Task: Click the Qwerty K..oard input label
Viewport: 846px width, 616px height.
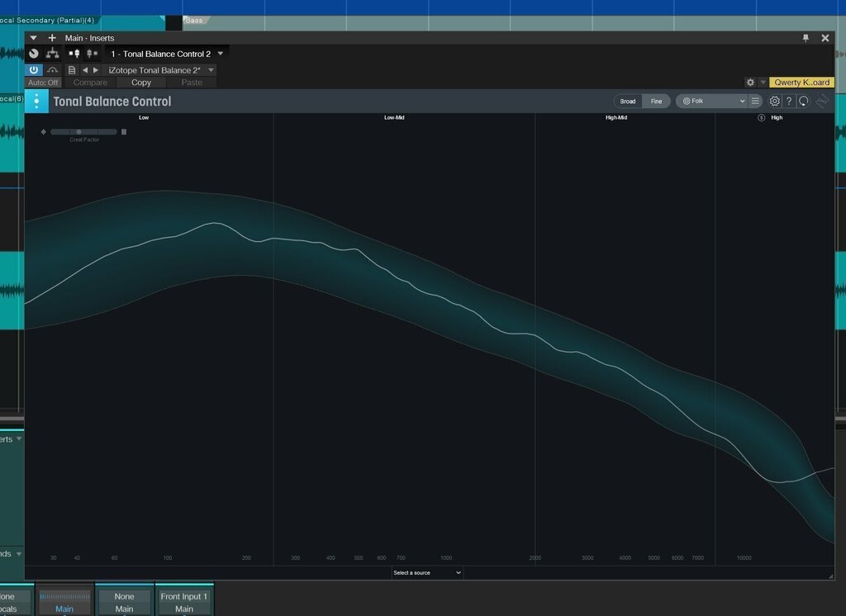Action: coord(801,83)
